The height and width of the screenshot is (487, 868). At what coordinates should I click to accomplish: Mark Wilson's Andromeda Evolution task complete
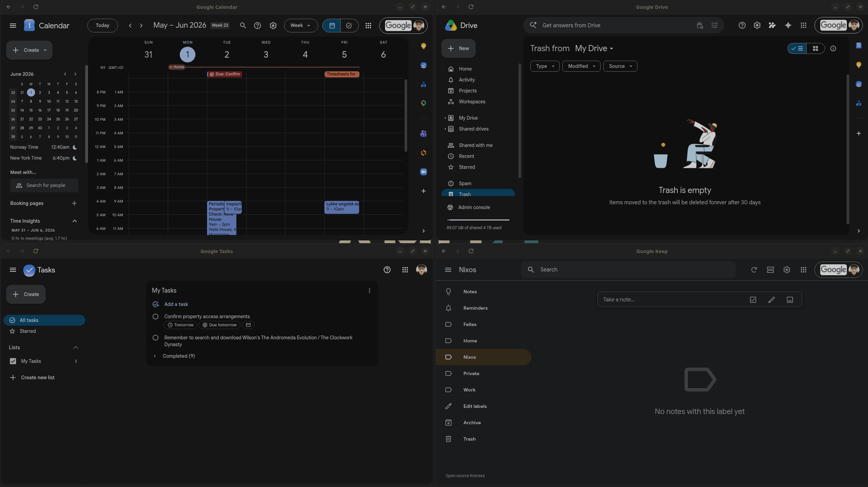(156, 338)
